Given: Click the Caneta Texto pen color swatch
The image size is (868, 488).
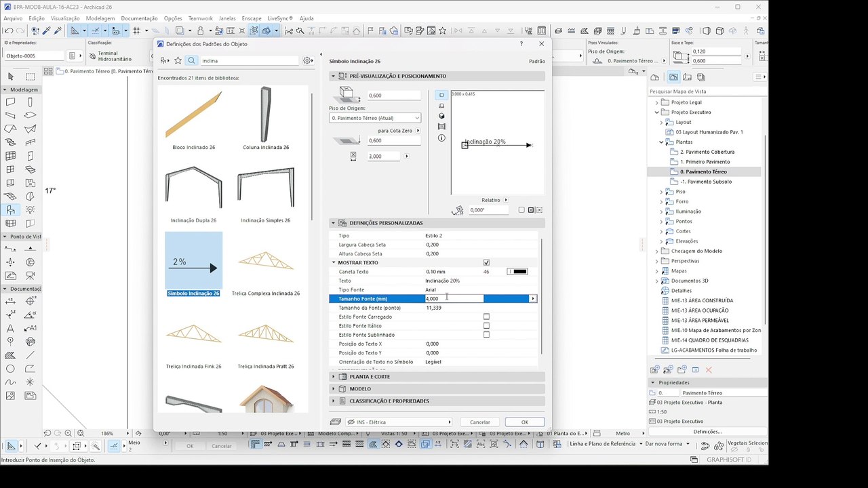Looking at the screenshot, I should [517, 272].
